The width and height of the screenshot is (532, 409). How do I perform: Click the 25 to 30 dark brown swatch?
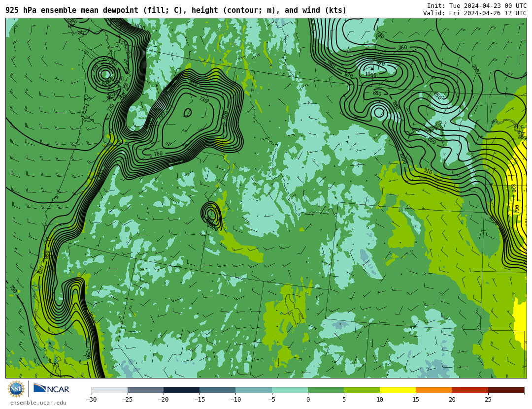(506, 390)
